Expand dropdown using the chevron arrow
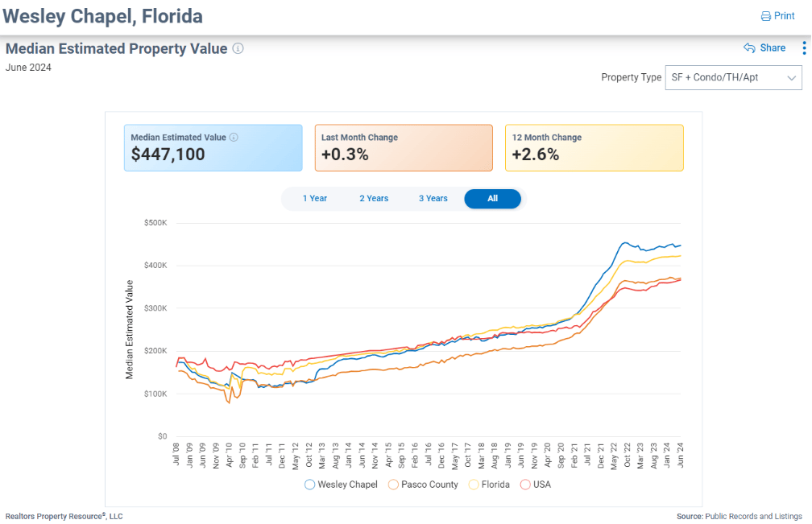Image resolution: width=812 pixels, height=524 pixels. pos(791,78)
